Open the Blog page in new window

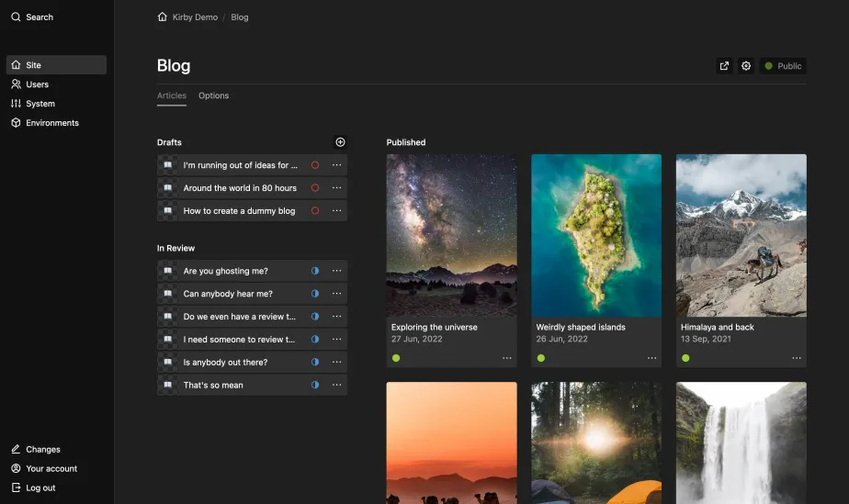pyautogui.click(x=724, y=66)
